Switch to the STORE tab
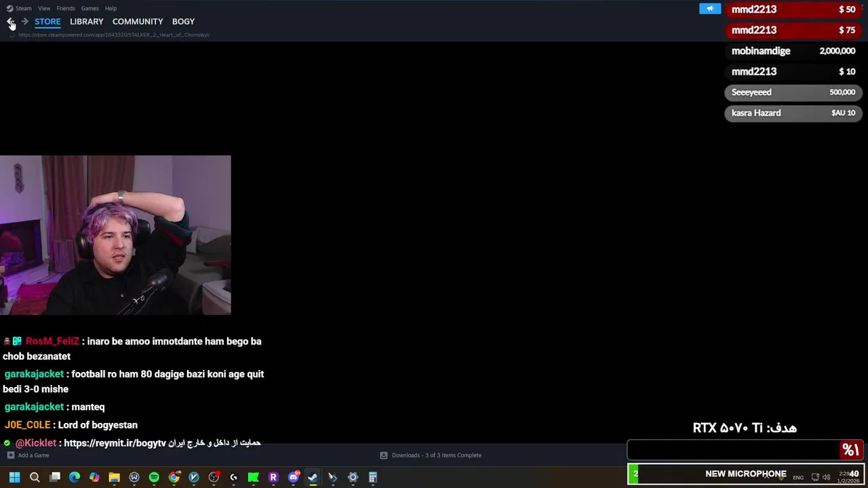Image resolution: width=868 pixels, height=488 pixels. coord(47,22)
